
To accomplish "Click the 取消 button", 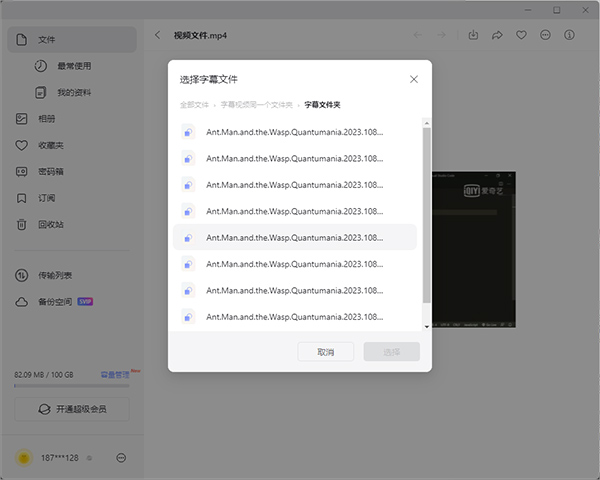I will click(x=326, y=352).
